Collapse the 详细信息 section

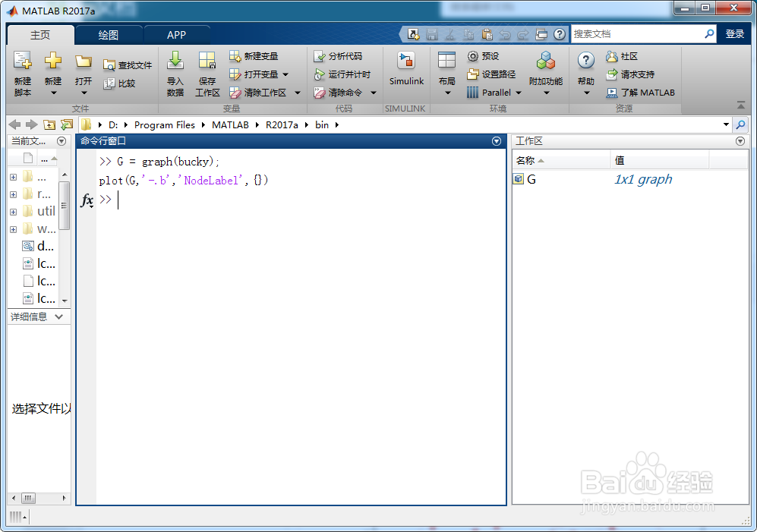tap(59, 316)
